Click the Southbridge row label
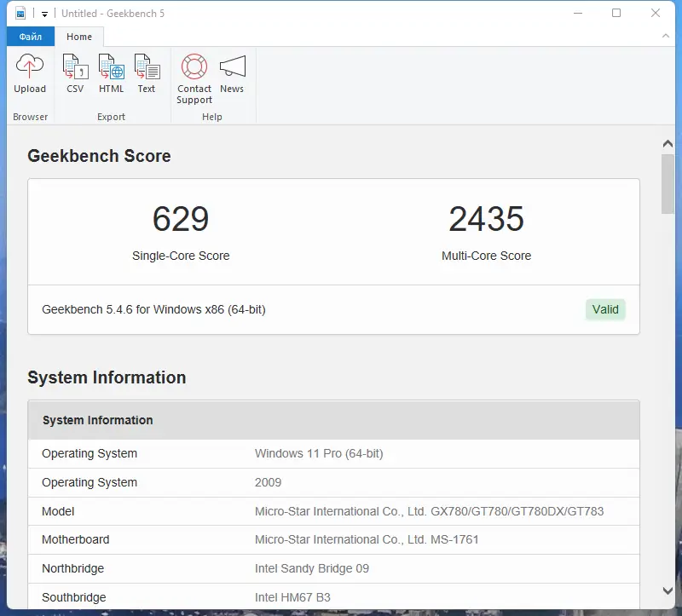The height and width of the screenshot is (616, 682). point(74,597)
